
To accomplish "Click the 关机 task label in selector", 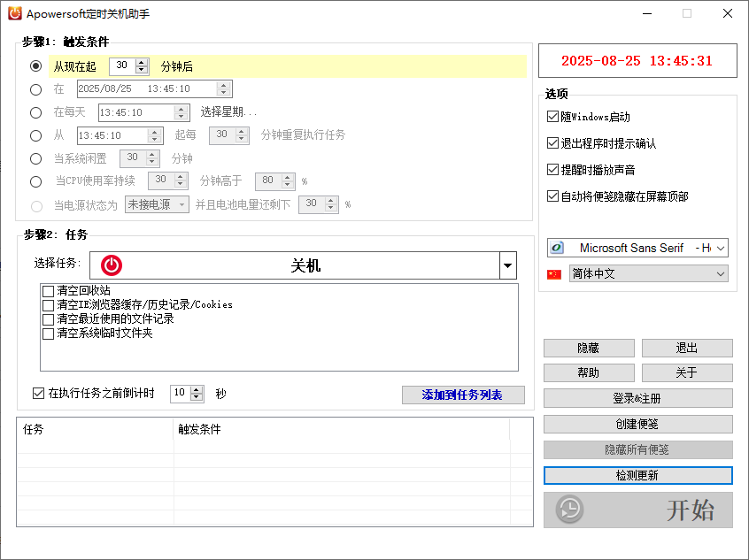I will 305,265.
